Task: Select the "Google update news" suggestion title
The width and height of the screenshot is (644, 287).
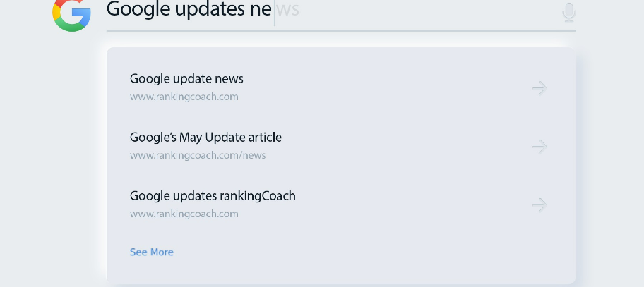Action: tap(186, 78)
